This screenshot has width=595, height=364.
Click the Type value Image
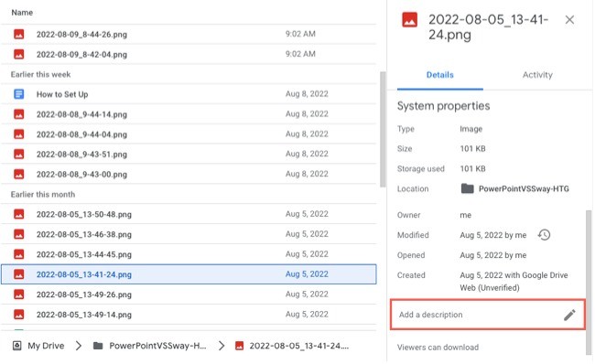[x=471, y=129]
